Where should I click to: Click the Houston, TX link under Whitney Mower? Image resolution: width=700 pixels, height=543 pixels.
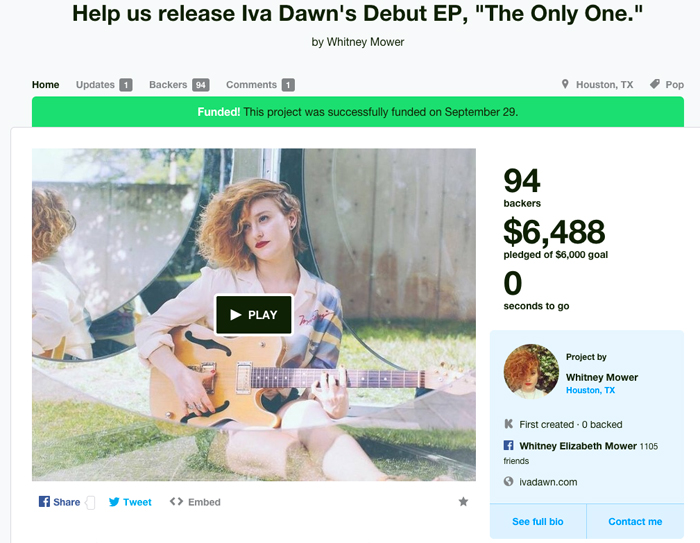tap(590, 390)
